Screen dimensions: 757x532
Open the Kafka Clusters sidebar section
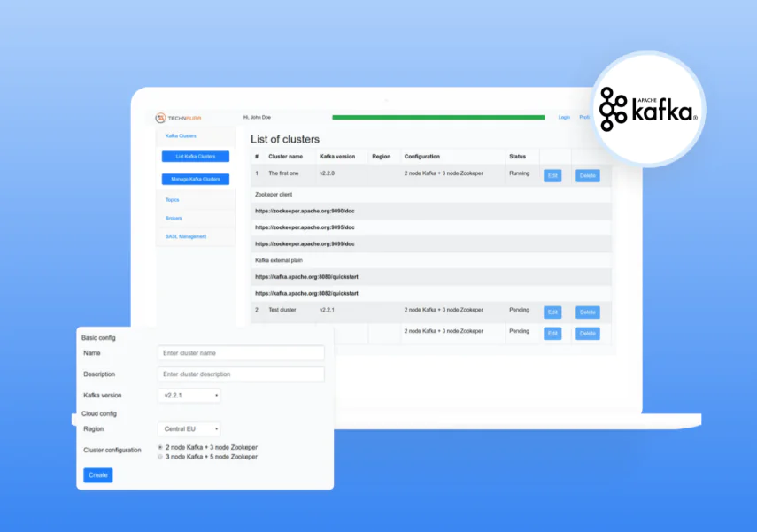[x=181, y=136]
